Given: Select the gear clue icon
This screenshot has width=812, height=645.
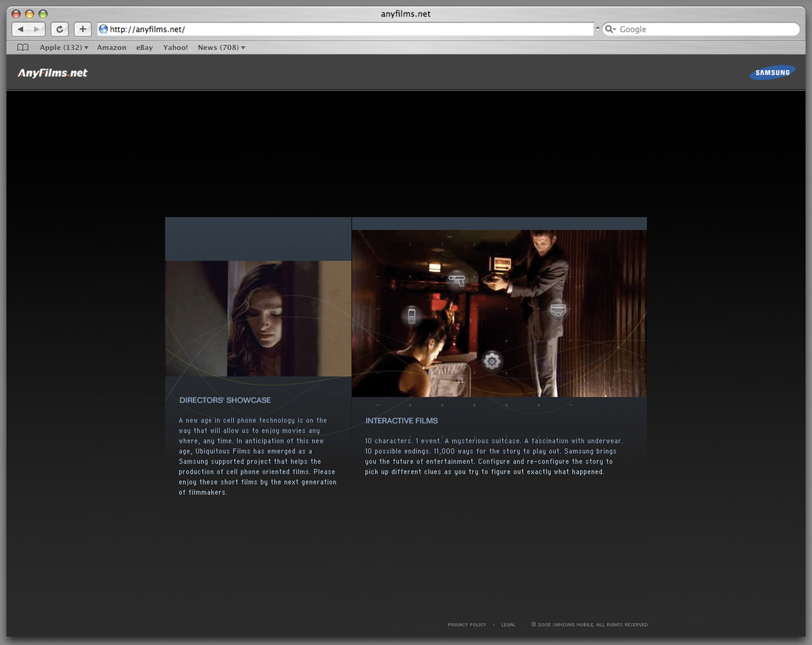Looking at the screenshot, I should pyautogui.click(x=492, y=361).
